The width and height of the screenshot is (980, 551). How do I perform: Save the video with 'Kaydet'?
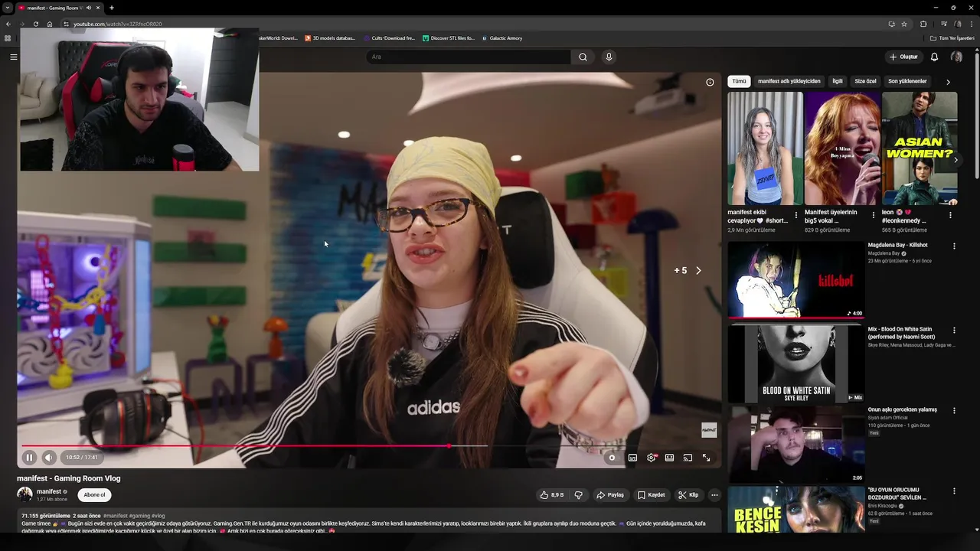(x=652, y=495)
